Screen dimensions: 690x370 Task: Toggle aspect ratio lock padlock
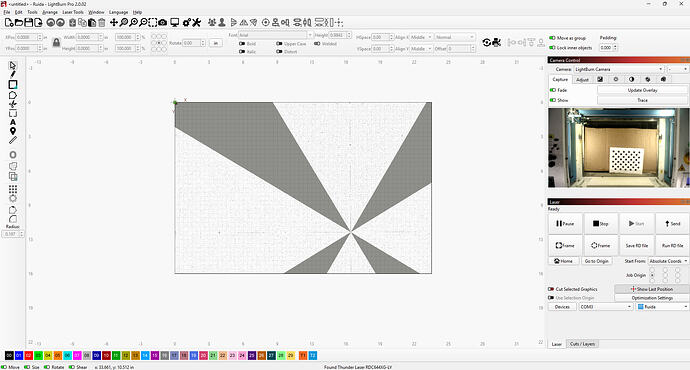[x=56, y=43]
